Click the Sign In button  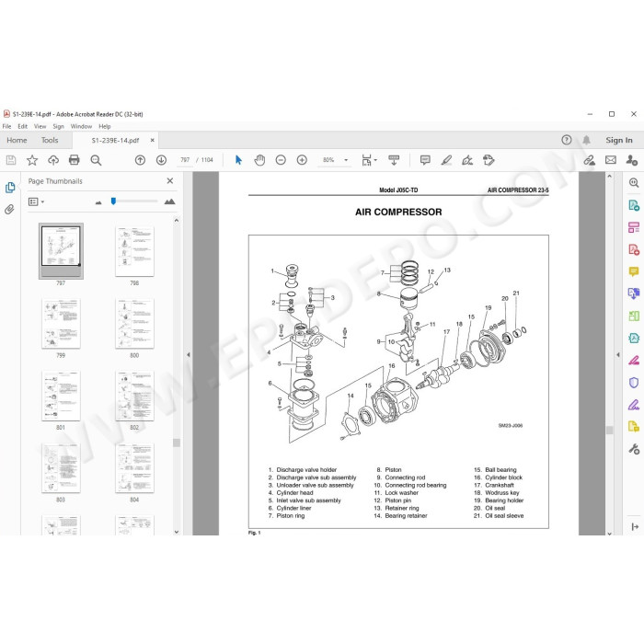coord(619,140)
